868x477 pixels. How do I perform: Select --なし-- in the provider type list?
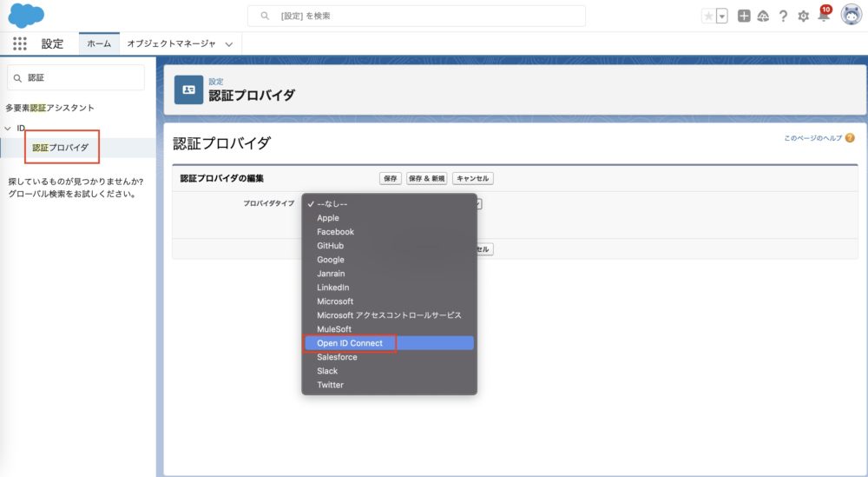[389, 204]
